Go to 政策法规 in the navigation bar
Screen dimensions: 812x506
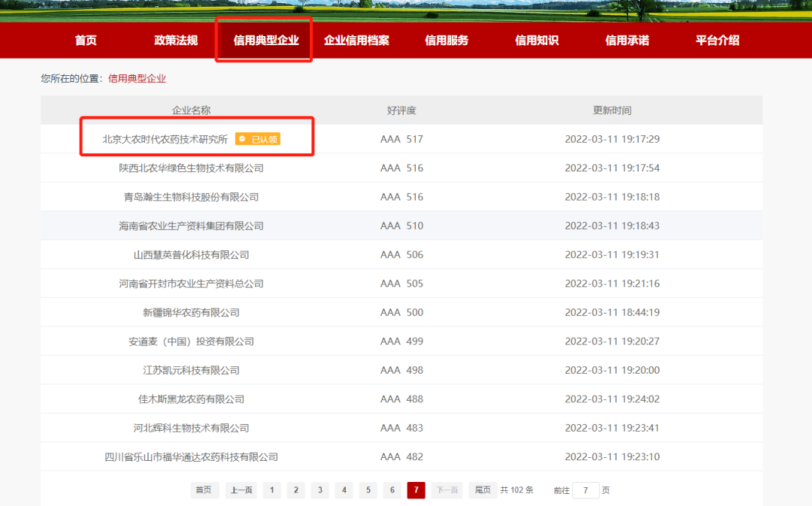pos(175,41)
